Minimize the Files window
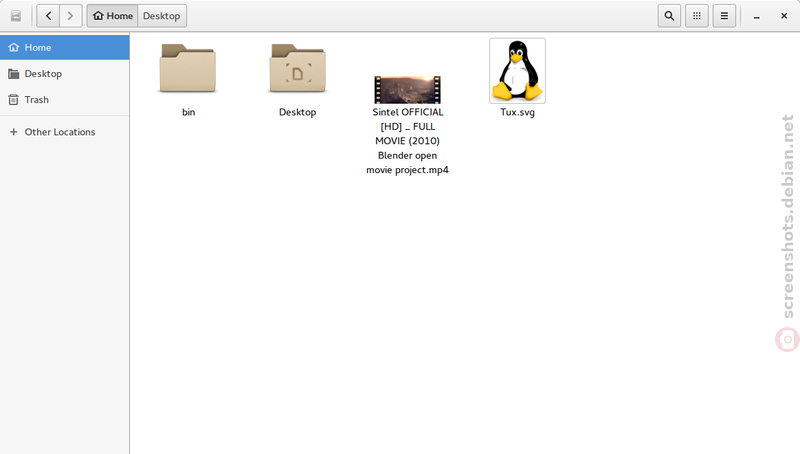Image resolution: width=800 pixels, height=454 pixels. tap(757, 16)
